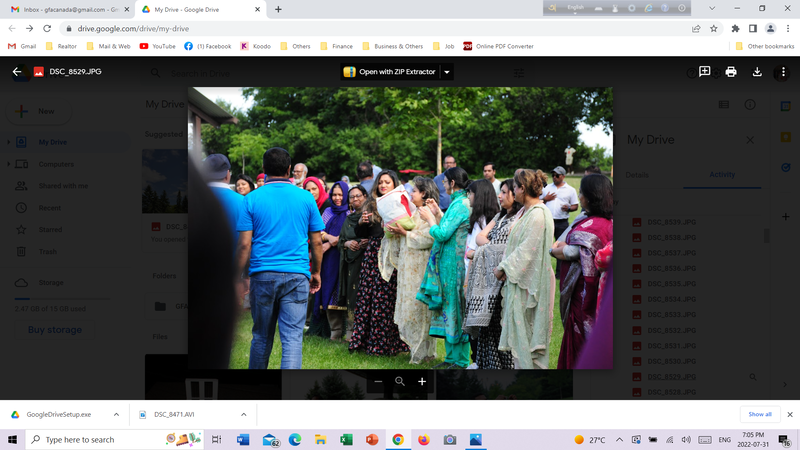Add a comment to the image

coord(705,71)
